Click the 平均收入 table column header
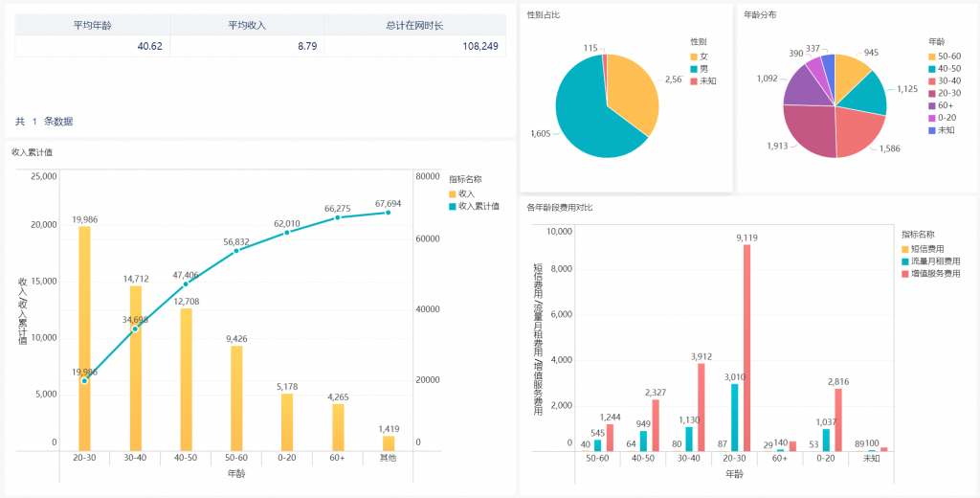This screenshot has width=980, height=498. pos(247,25)
